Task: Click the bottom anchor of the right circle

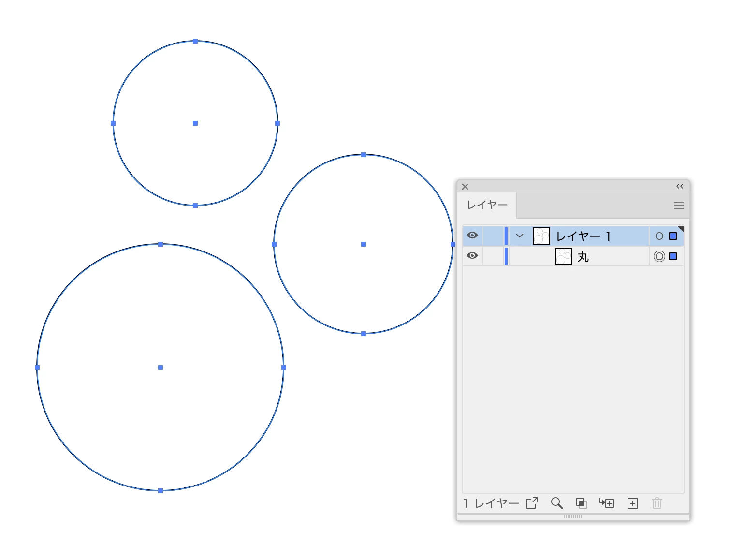Action: pos(364,334)
